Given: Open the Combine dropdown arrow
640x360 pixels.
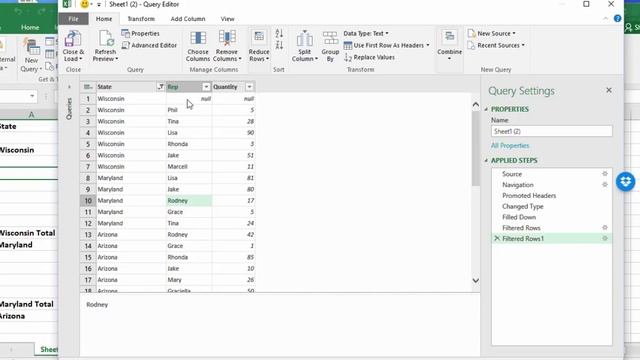Looking at the screenshot, I should pos(449,59).
